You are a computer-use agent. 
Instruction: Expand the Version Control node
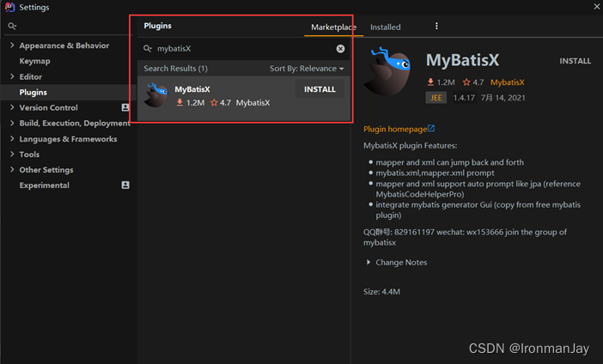tap(12, 107)
